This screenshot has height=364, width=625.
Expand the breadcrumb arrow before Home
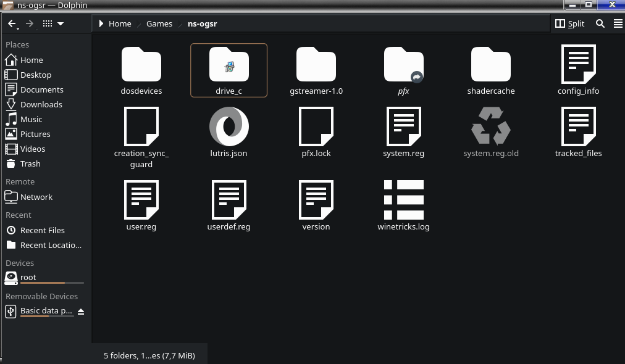[101, 23]
